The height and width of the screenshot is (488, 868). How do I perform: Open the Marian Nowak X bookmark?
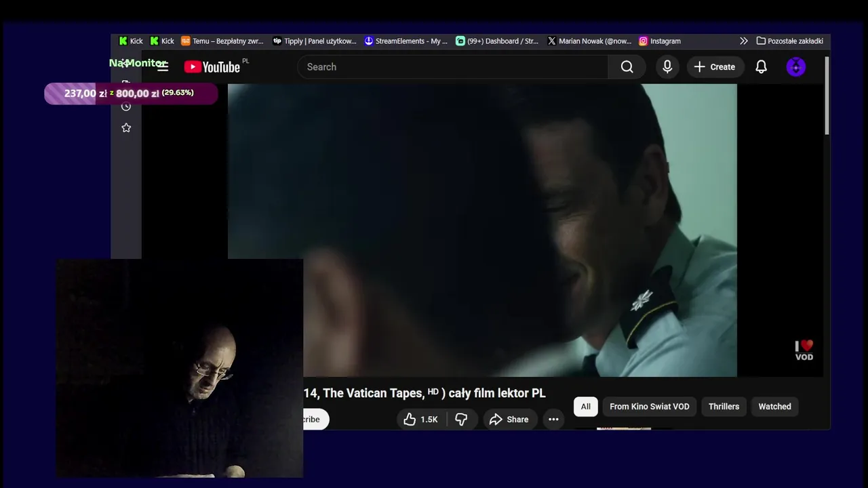coord(589,41)
